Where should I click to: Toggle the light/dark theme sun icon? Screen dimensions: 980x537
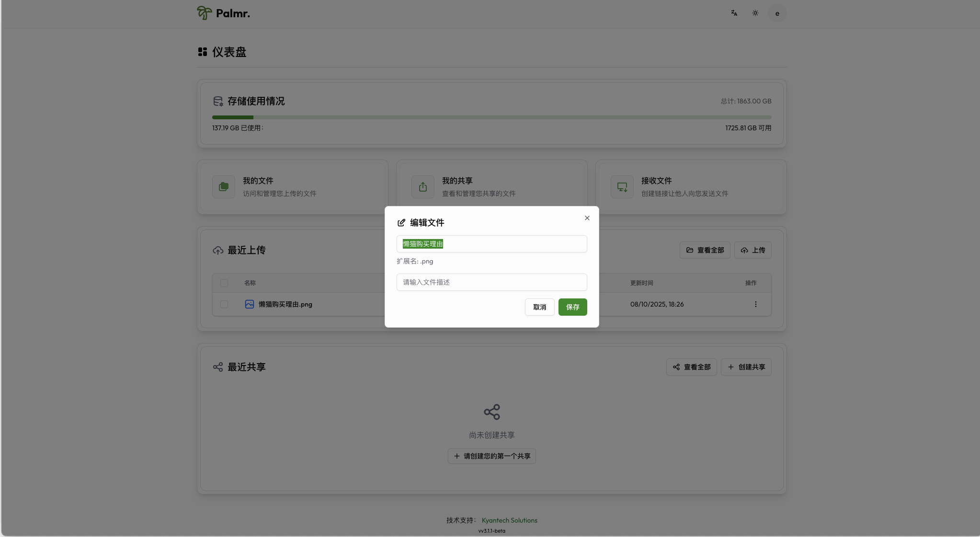pos(755,13)
